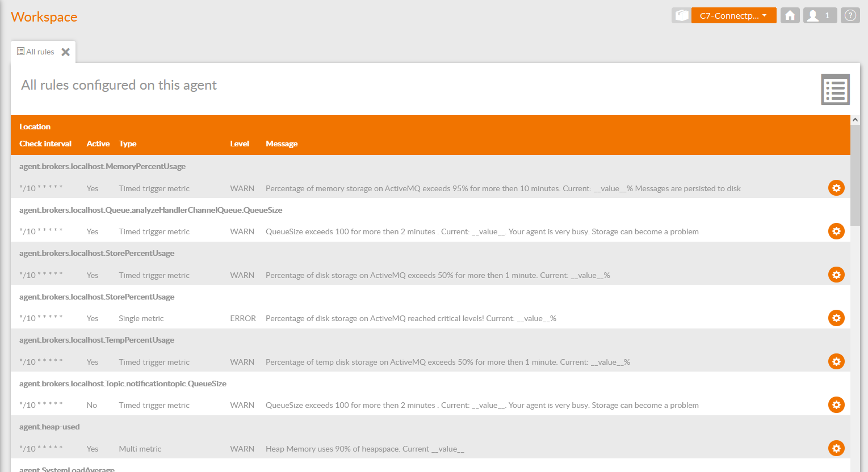868x472 pixels.
Task: Expand the C7-Connectp... dropdown
Action: click(733, 15)
